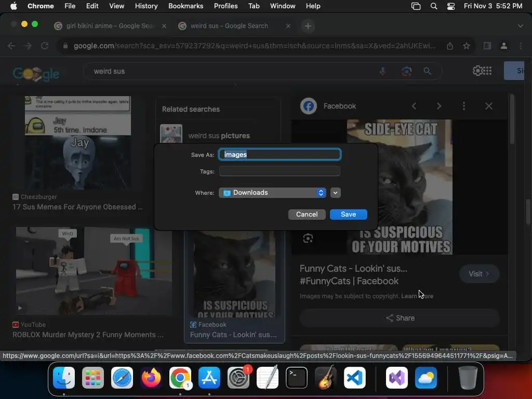This screenshot has height=399, width=532.
Task: Open the View menu
Action: point(116,6)
